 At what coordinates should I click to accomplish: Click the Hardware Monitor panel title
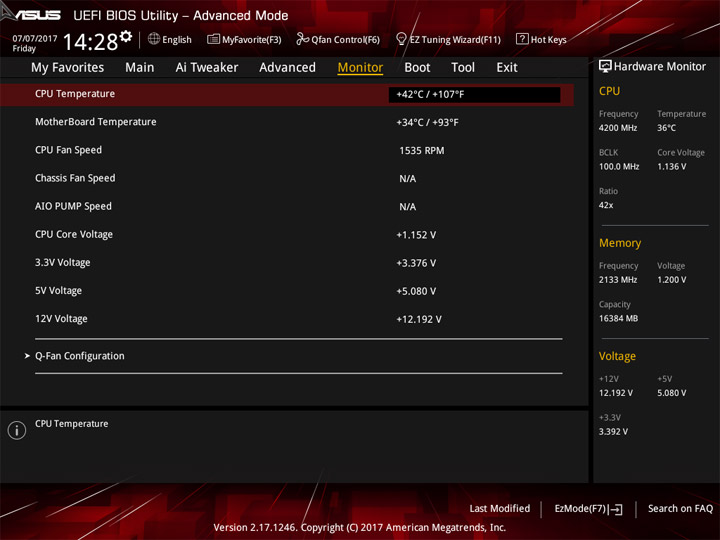659,67
